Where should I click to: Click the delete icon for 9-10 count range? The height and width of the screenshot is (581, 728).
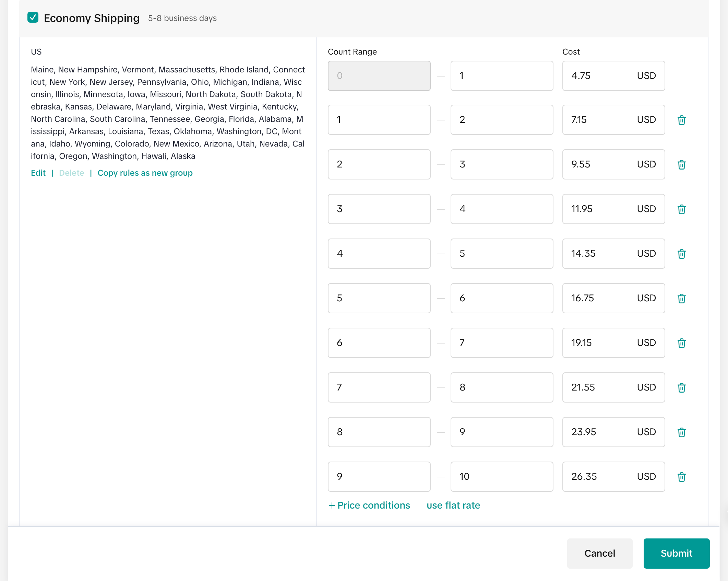[681, 477]
